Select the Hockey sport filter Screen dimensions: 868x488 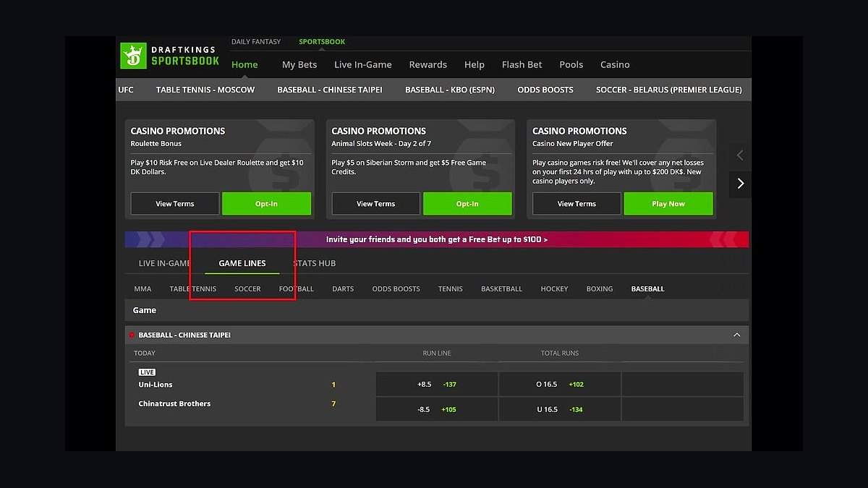(x=554, y=288)
